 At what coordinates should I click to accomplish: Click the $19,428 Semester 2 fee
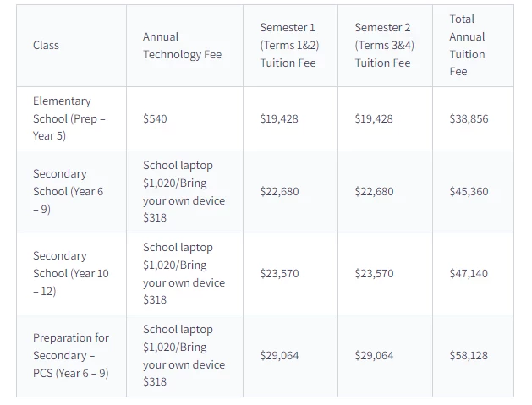(x=374, y=118)
